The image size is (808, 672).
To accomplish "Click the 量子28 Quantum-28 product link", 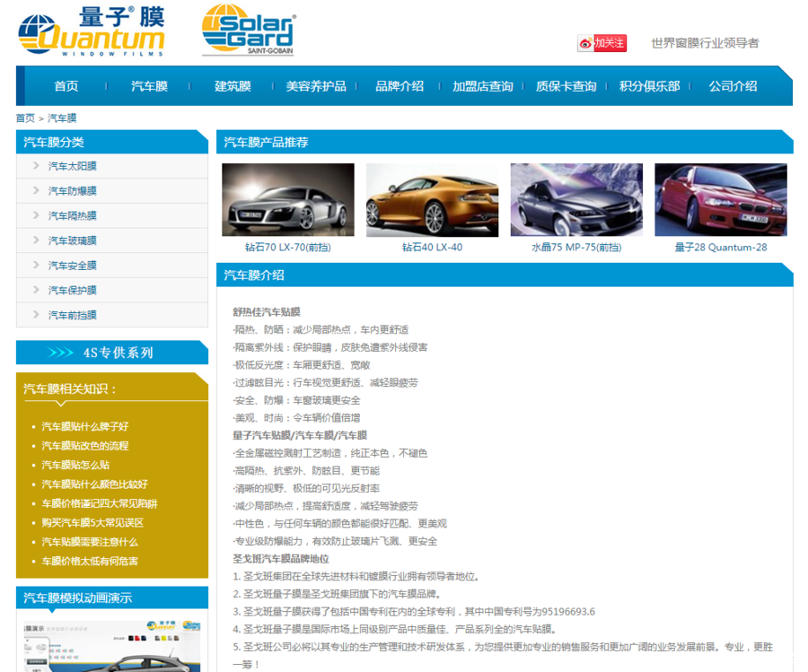I will (721, 247).
